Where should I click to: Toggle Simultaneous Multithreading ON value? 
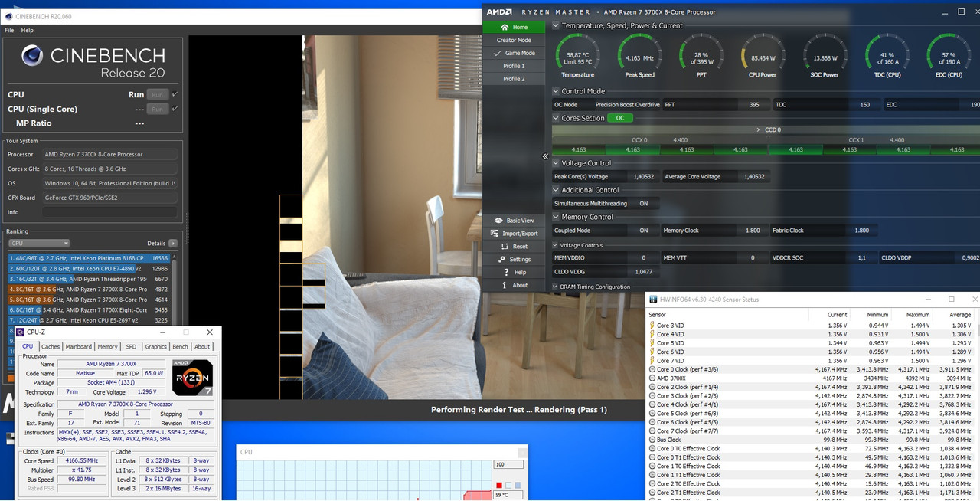(x=644, y=204)
